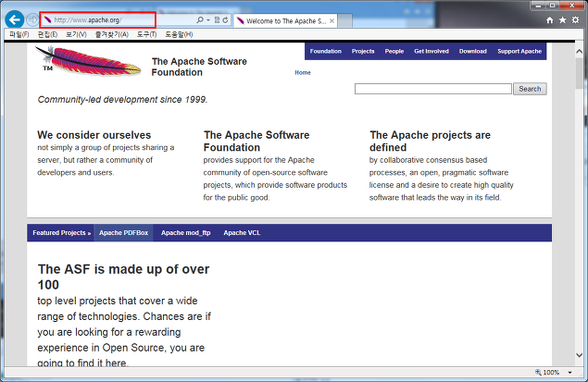Open the Download navigation link

coord(473,51)
